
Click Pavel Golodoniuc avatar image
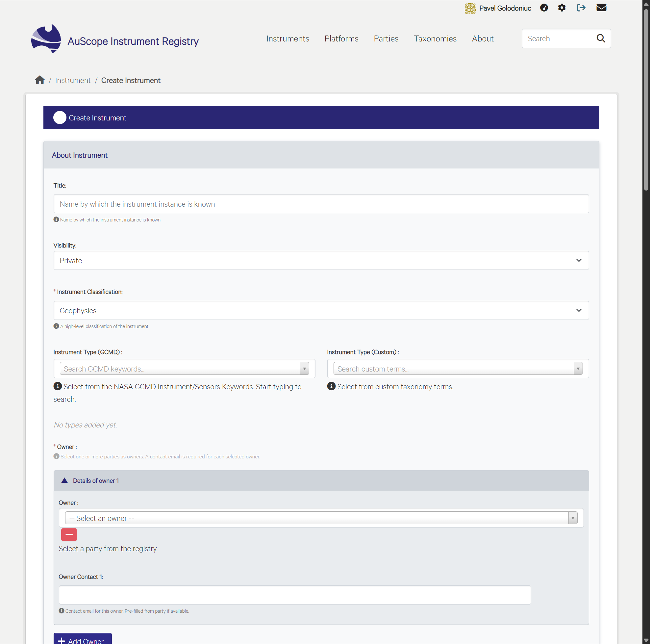[x=470, y=8]
